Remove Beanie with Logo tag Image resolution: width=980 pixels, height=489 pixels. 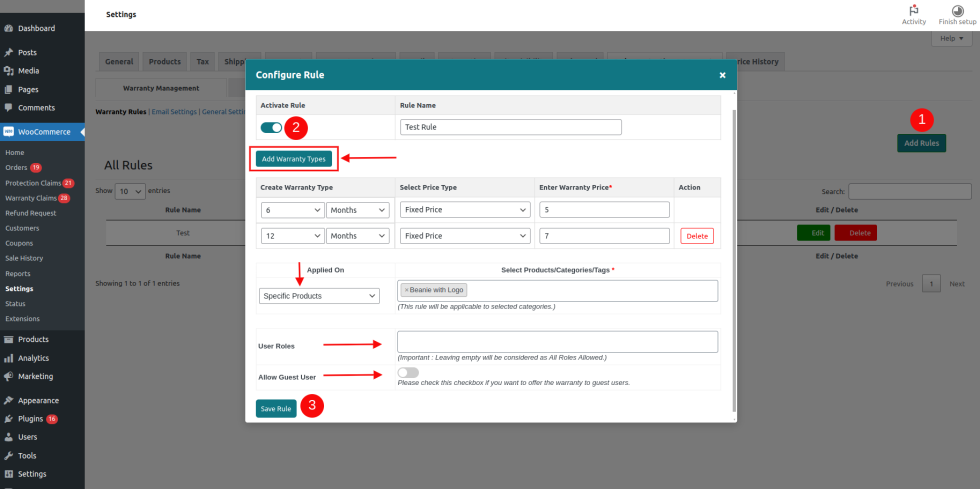click(406, 290)
